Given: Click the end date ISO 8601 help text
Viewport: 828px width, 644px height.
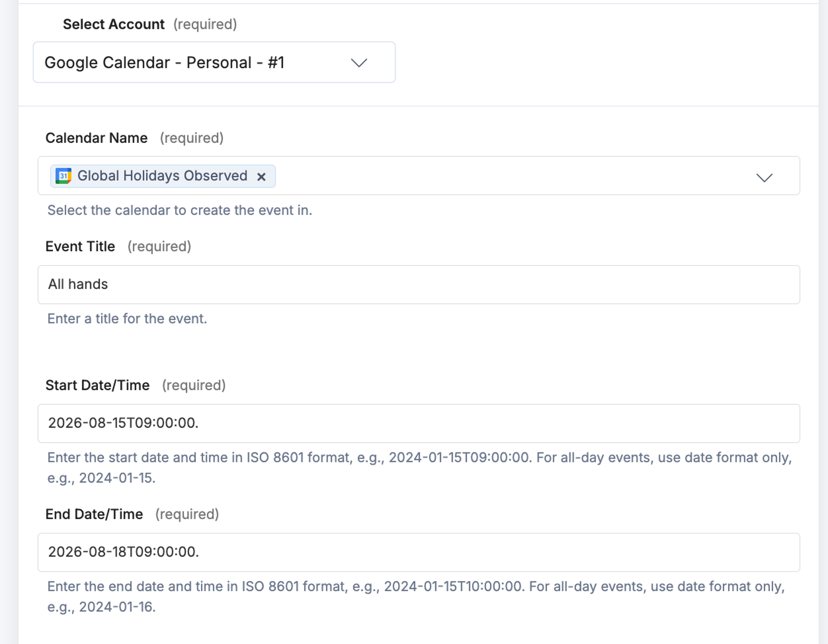Looking at the screenshot, I should click(x=416, y=597).
